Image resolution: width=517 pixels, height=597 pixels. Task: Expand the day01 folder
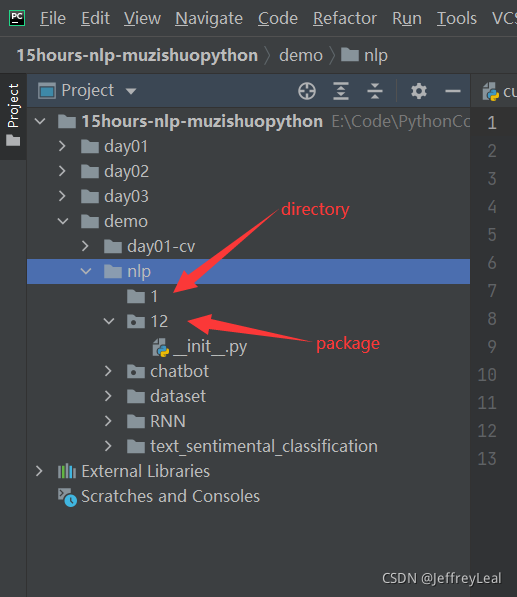pyautogui.click(x=62, y=147)
